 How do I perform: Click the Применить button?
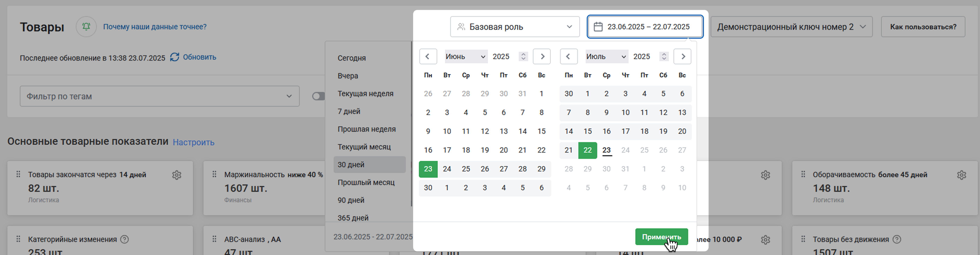pyautogui.click(x=661, y=237)
